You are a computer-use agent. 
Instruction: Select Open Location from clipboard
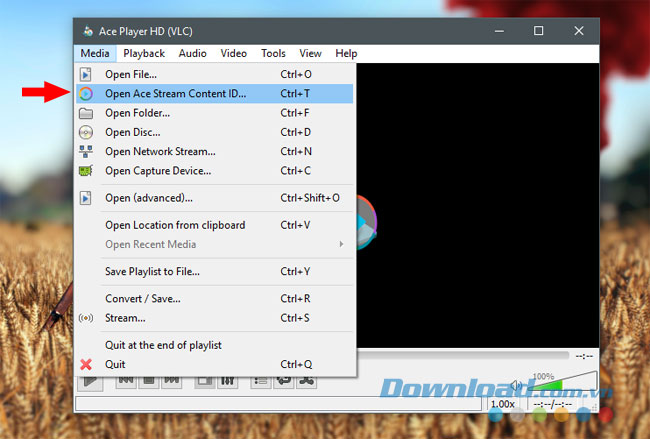tap(176, 225)
